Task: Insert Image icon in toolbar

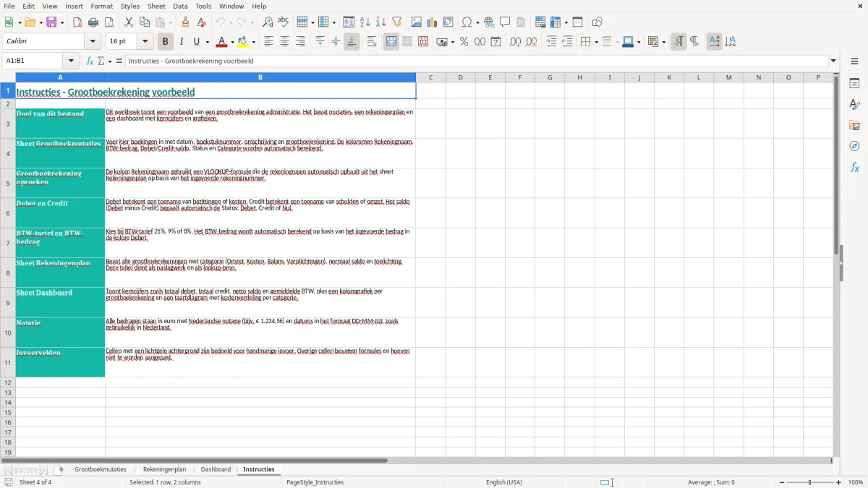Action: [417, 22]
